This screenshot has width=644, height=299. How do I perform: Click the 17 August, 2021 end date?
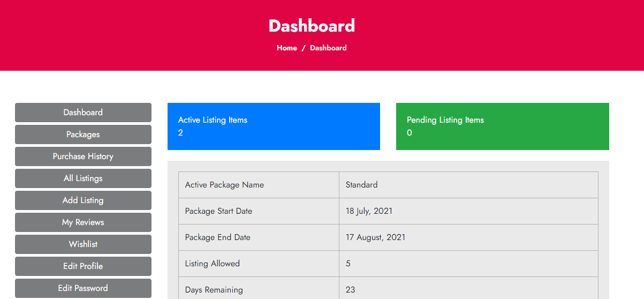coord(375,237)
